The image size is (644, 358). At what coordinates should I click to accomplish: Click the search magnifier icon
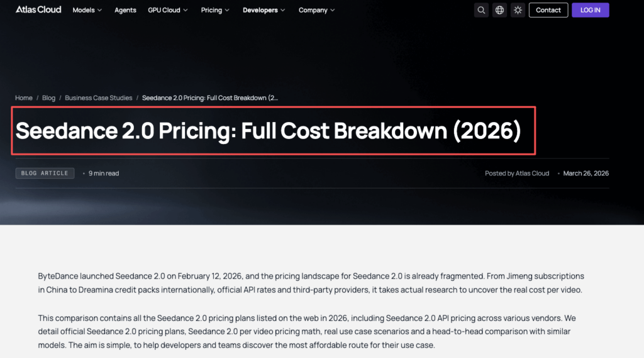point(481,10)
